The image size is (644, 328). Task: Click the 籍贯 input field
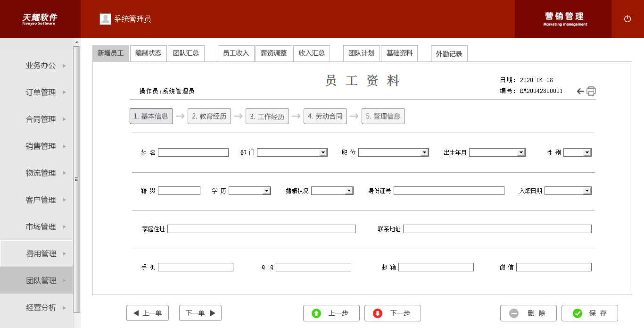179,191
